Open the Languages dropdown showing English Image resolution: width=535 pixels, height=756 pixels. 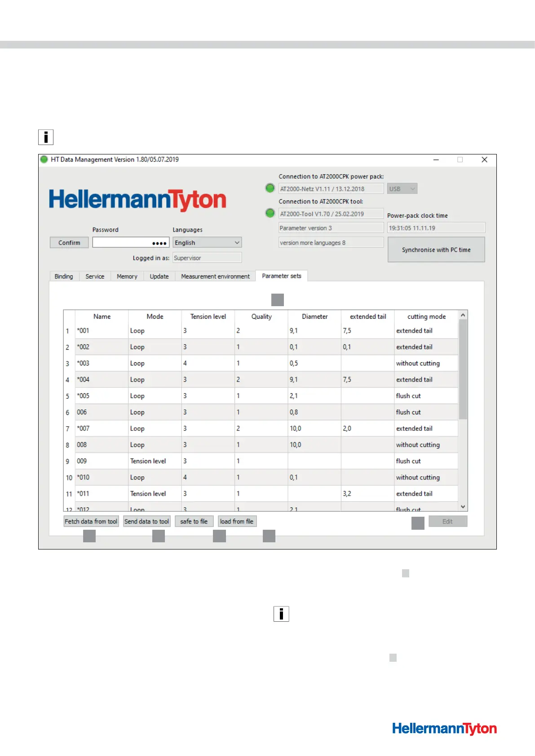tap(207, 242)
